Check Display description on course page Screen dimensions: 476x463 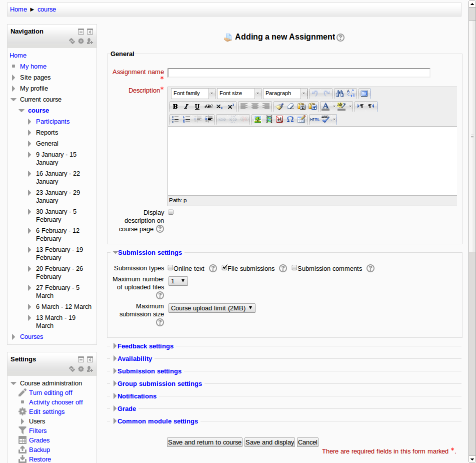pos(171,212)
